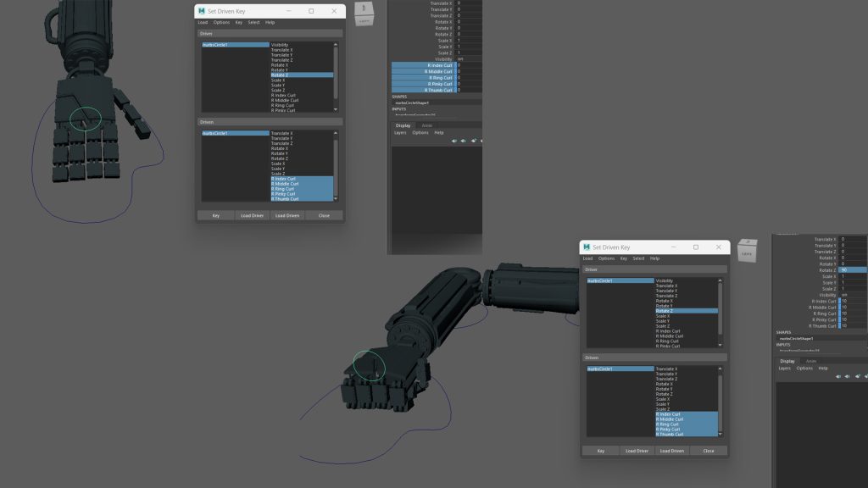Select nurbsCircle1 in the lower window's Driver list

[620, 281]
